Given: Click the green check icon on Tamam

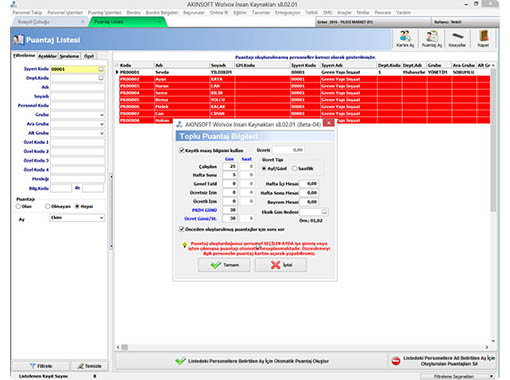Looking at the screenshot, I should point(216,265).
